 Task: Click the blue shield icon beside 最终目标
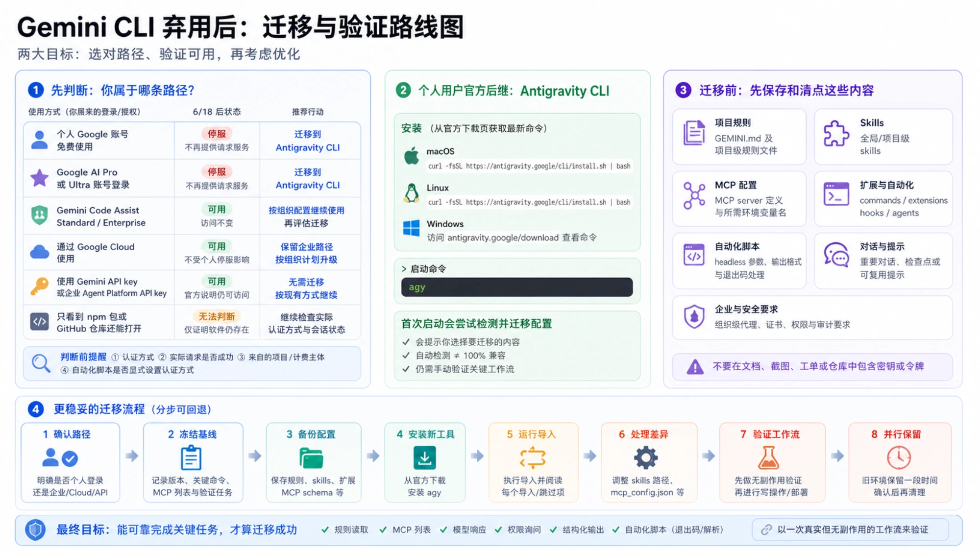pos(35,530)
